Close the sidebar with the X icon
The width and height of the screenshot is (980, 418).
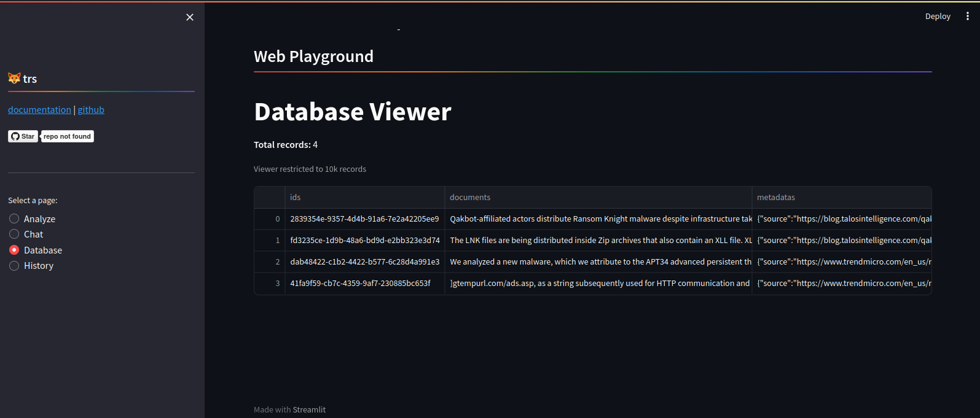pyautogui.click(x=190, y=17)
